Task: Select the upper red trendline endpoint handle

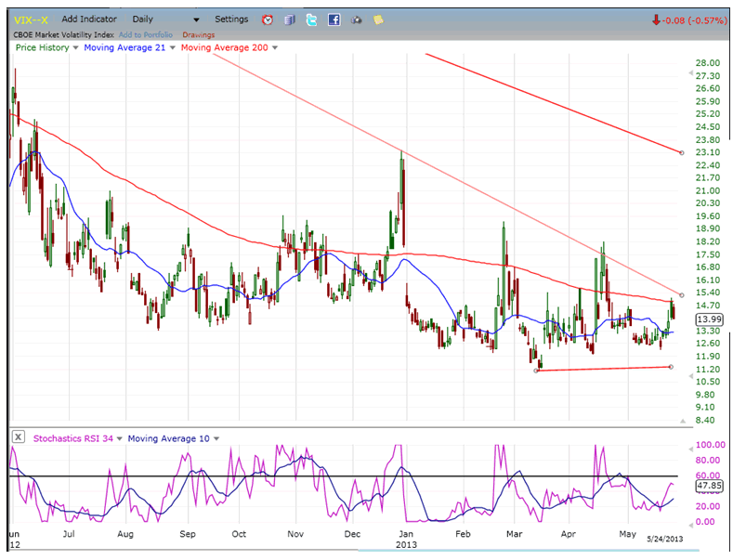Action: coord(682,152)
